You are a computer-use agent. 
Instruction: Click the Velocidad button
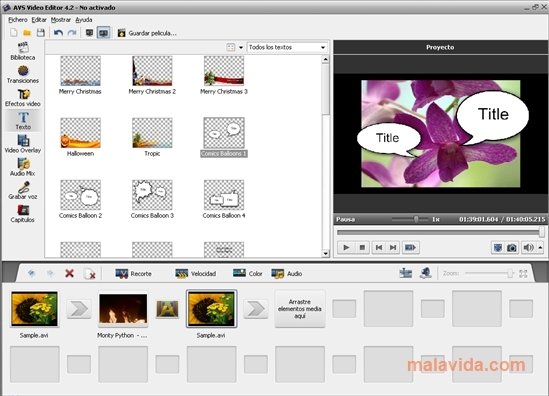pos(196,274)
